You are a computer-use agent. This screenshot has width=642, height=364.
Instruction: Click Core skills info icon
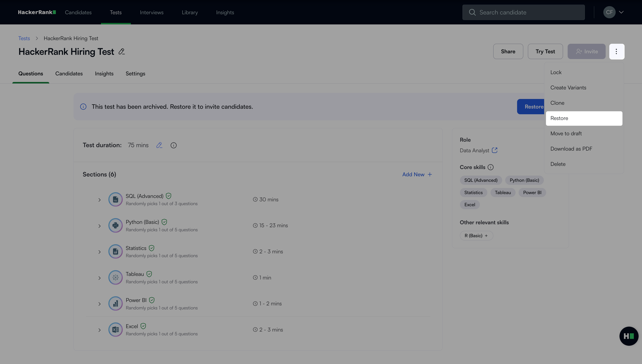click(x=491, y=167)
